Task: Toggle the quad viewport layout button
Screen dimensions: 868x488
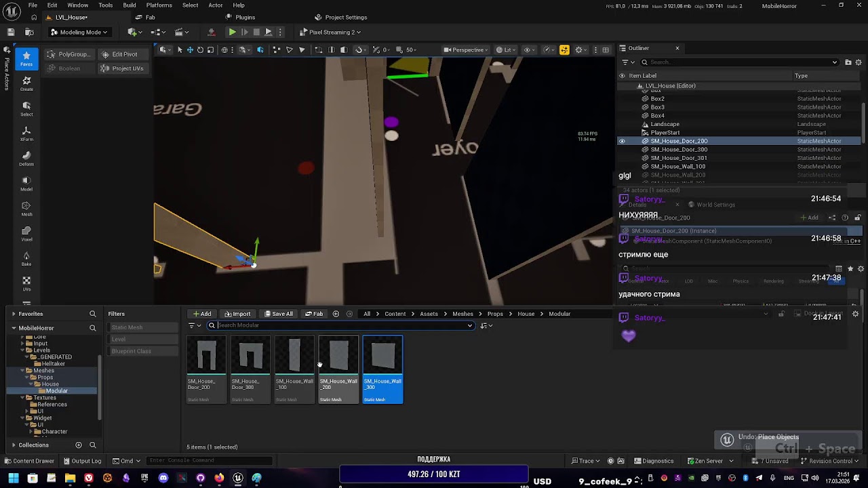Action: [x=606, y=49]
